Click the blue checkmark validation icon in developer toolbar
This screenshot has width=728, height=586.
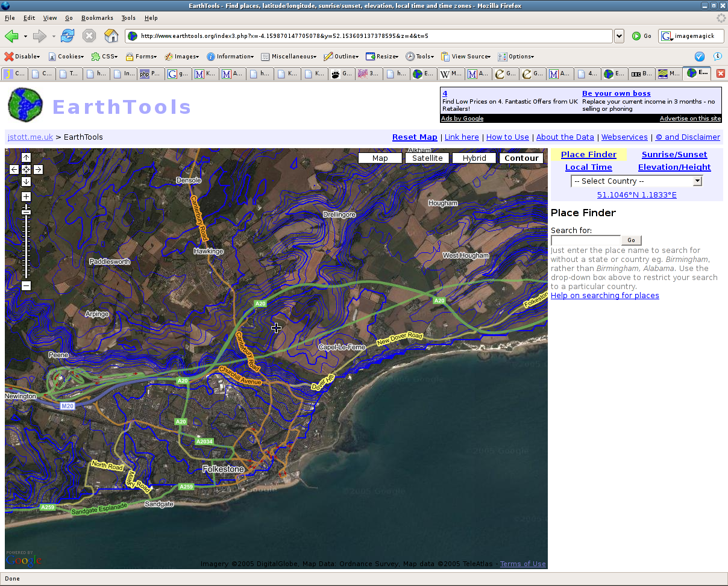point(700,57)
